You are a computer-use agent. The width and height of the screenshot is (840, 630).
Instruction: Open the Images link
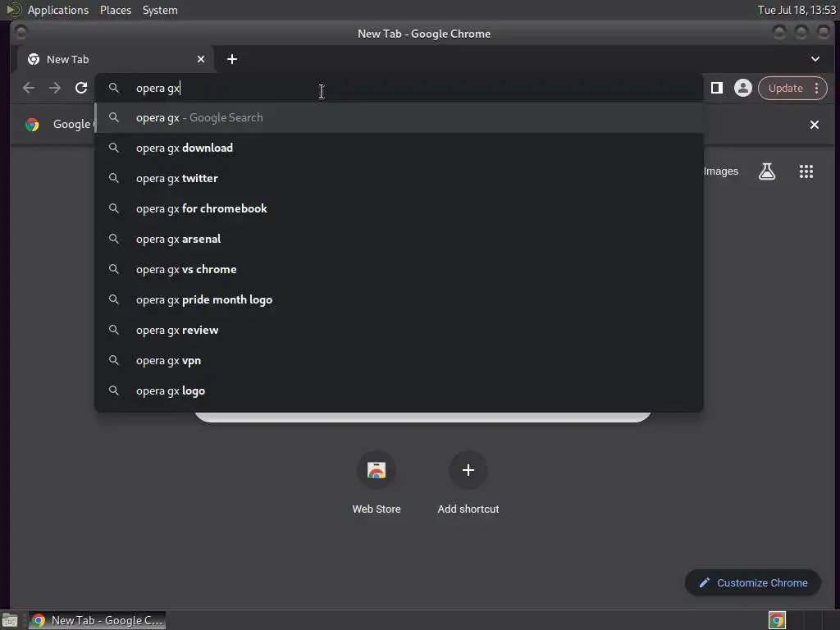click(720, 171)
